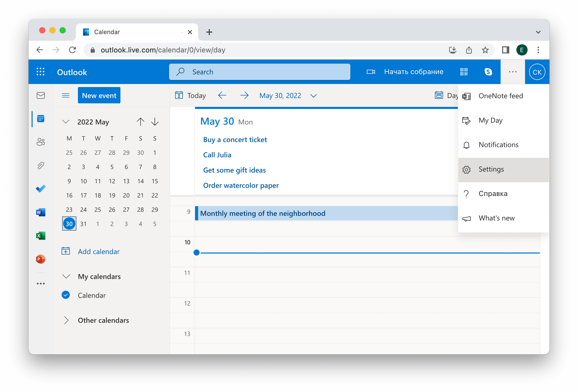This screenshot has height=392, width=578.
Task: Select the highlighted date 30
Action: click(x=69, y=224)
